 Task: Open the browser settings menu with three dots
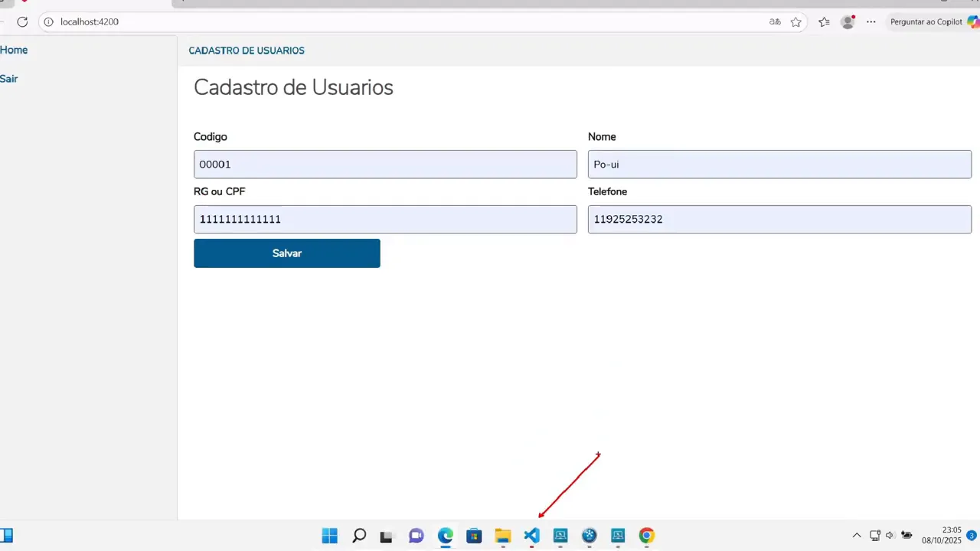click(871, 21)
